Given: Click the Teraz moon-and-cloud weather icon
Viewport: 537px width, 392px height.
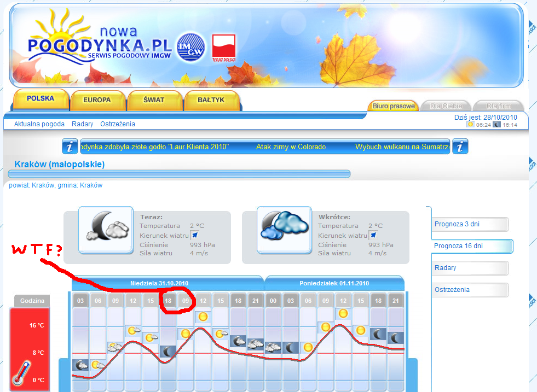Looking at the screenshot, I should 106,230.
